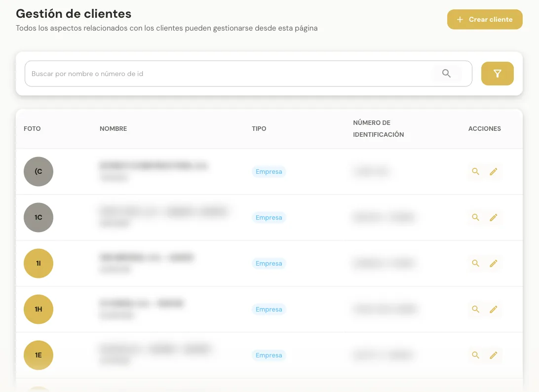The height and width of the screenshot is (392, 539).
Task: View details of the 1C avatar row
Action: click(475, 217)
